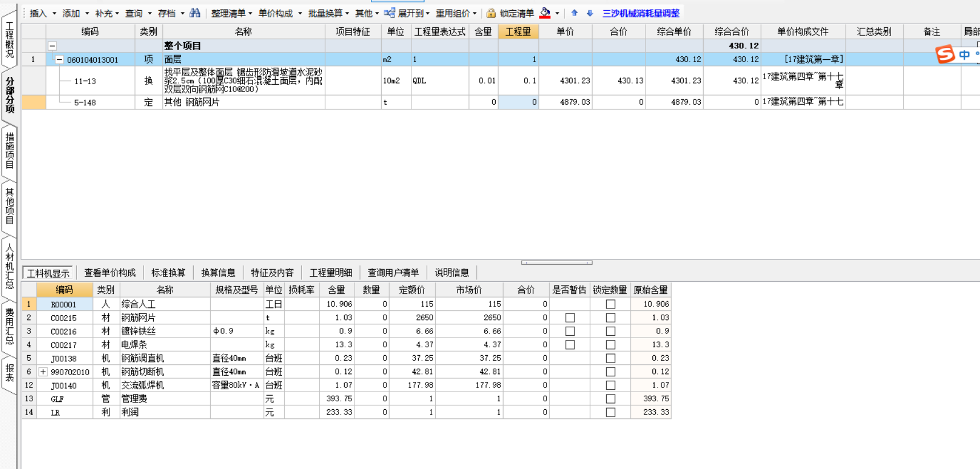This screenshot has height=469, width=980.
Task: Click the pane splitter grip handle
Action: coord(557,262)
